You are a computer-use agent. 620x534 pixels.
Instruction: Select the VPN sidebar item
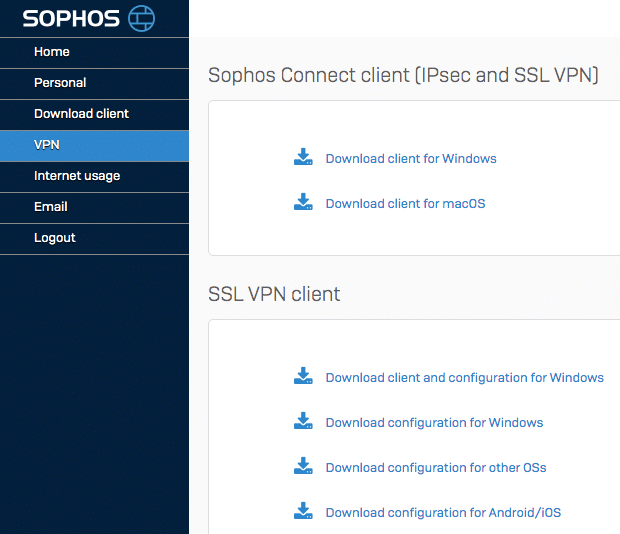[x=95, y=146]
